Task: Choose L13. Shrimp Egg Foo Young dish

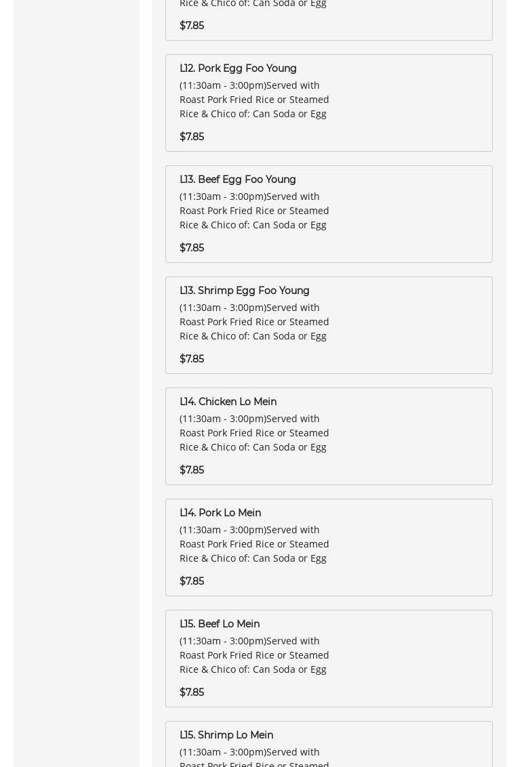Action: coord(244,291)
